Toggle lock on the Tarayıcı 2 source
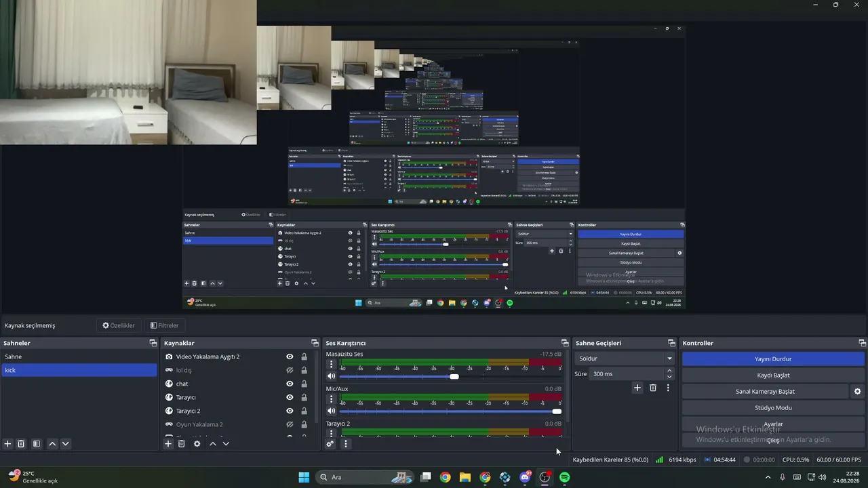Viewport: 868px width, 488px height. click(x=304, y=411)
